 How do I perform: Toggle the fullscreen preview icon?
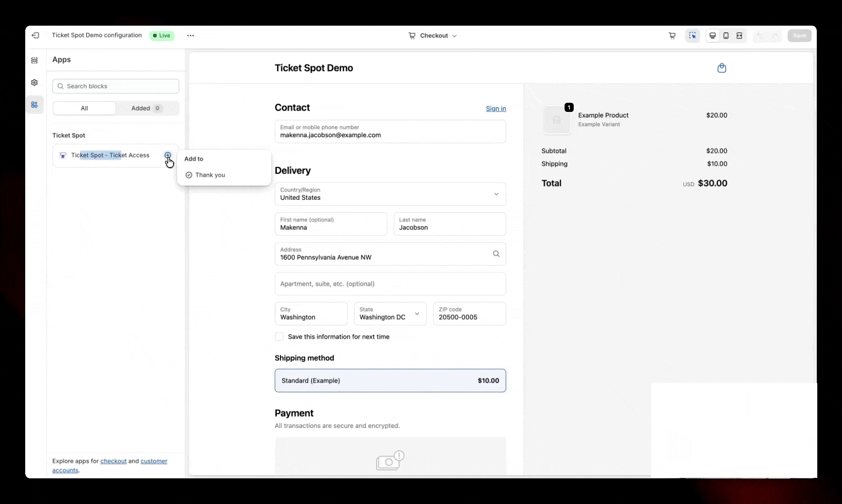739,35
